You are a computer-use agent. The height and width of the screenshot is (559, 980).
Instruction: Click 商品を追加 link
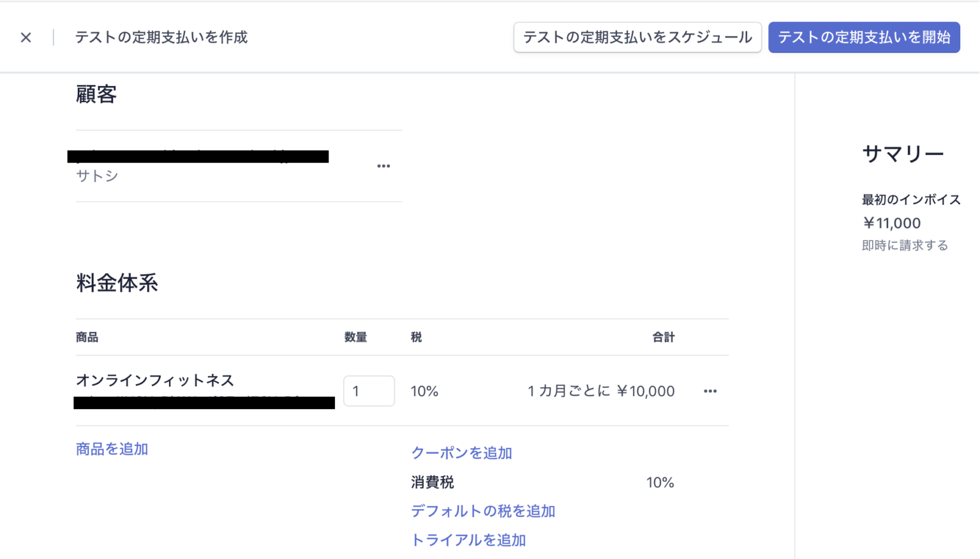[112, 449]
